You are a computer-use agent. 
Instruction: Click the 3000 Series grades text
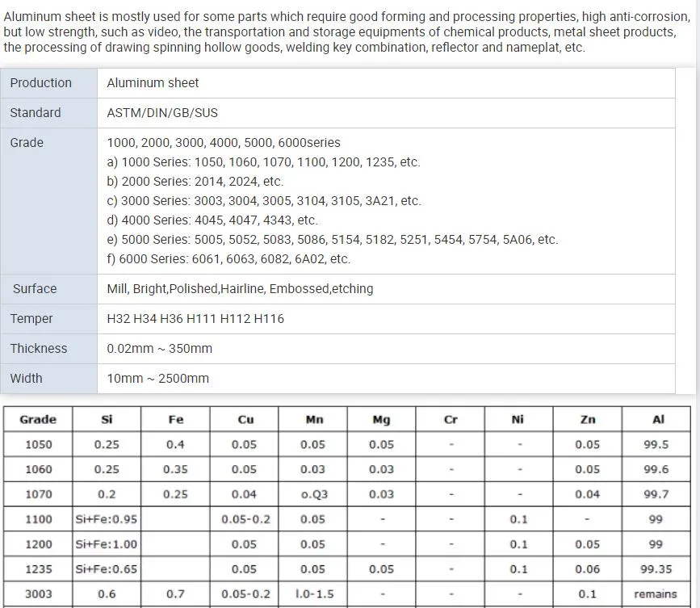(265, 200)
